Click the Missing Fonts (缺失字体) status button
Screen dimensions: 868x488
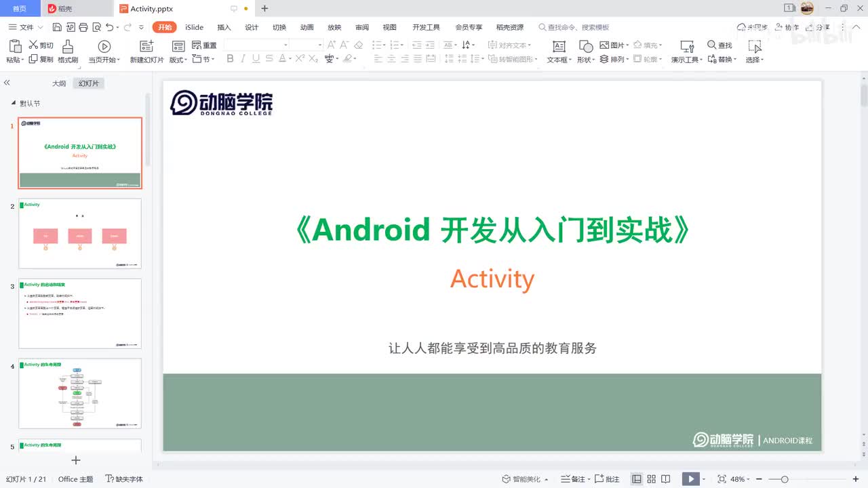coord(125,479)
